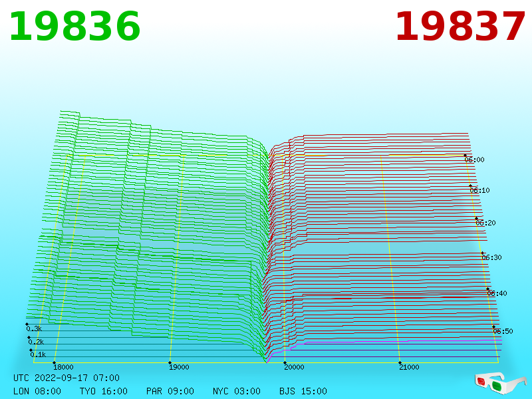Click the 21000 x-axis label
The image size is (532, 399).
(409, 367)
